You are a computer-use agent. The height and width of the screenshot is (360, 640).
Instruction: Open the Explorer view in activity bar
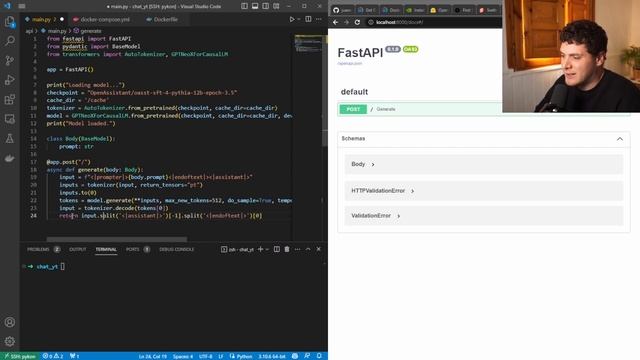9,21
